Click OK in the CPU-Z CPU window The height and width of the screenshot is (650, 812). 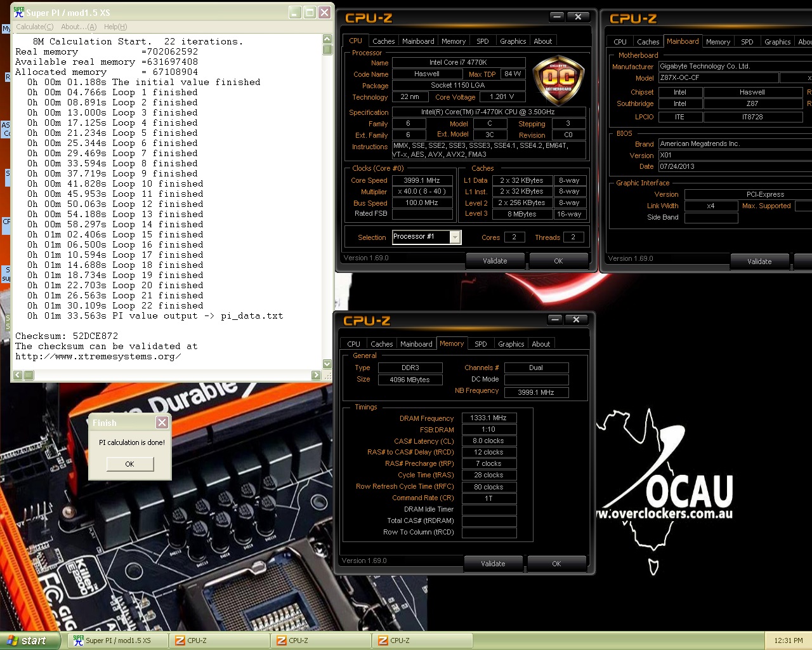(558, 261)
